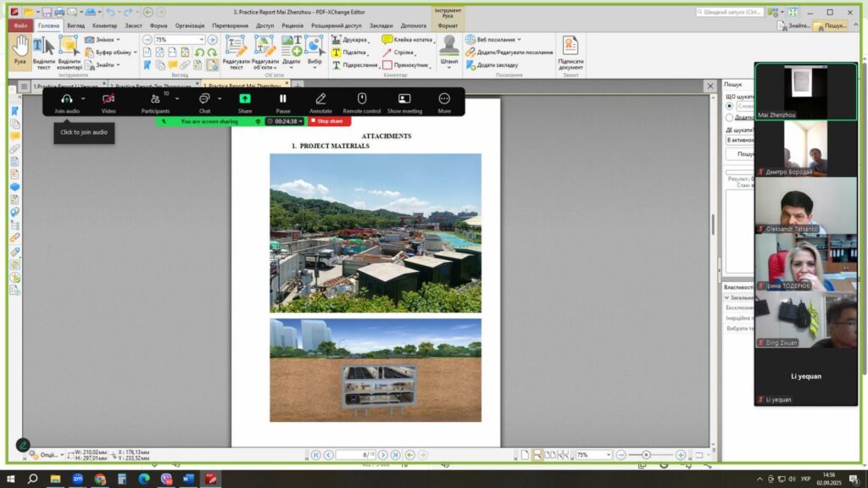Go to first page in bottom navigation

tap(315, 455)
